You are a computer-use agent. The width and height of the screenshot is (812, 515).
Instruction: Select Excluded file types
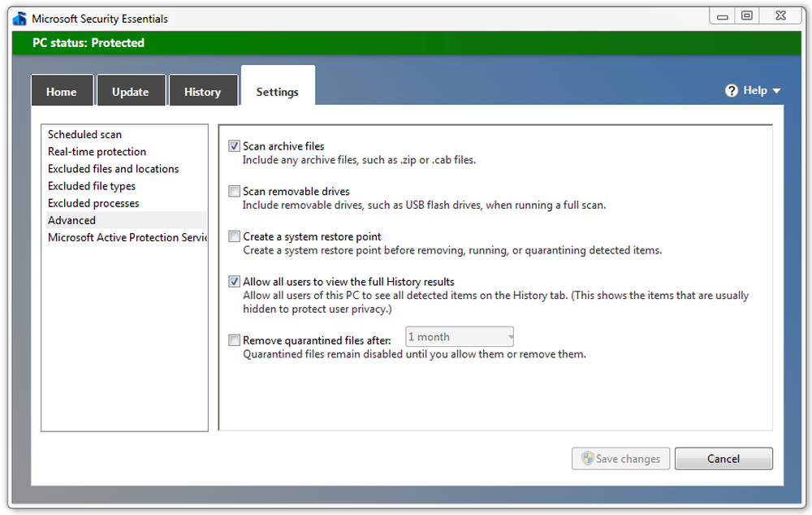(126, 185)
